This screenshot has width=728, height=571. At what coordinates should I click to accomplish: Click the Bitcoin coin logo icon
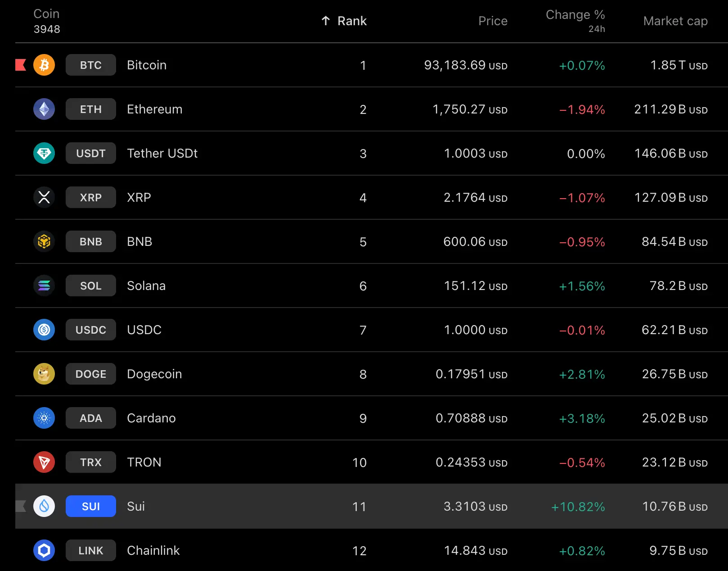click(x=44, y=65)
